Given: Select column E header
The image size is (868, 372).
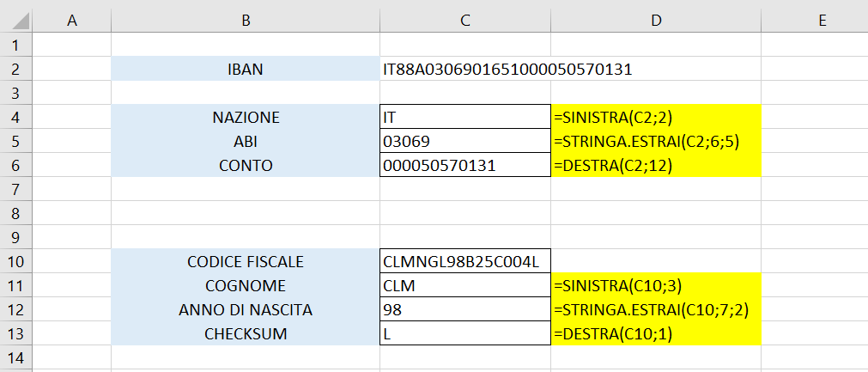Looking at the screenshot, I should [x=815, y=20].
